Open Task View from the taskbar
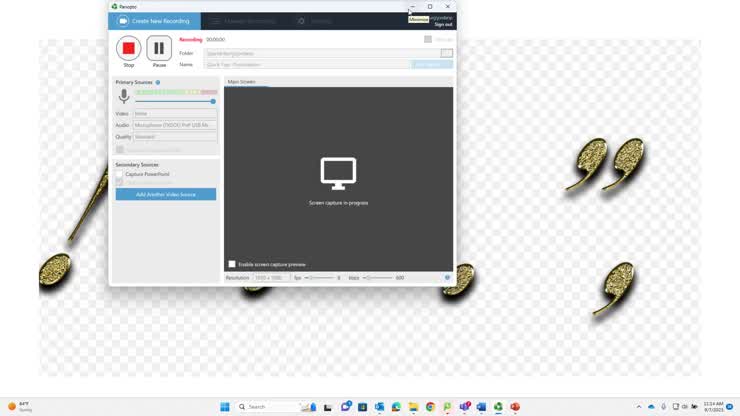The image size is (740, 416). [x=328, y=407]
